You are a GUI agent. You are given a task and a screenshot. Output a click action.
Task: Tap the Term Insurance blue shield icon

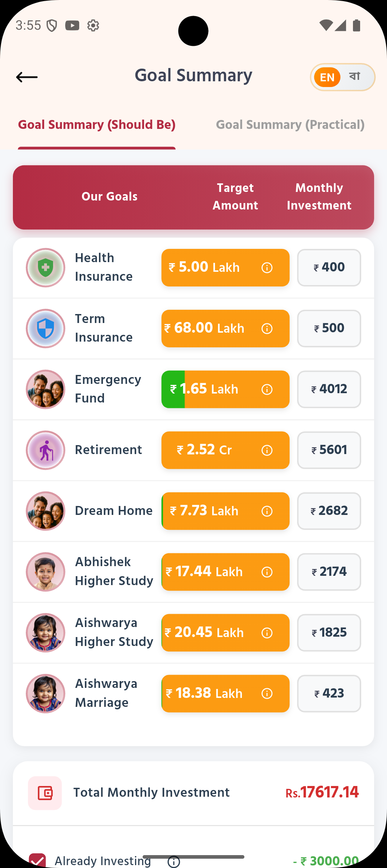[46, 329]
